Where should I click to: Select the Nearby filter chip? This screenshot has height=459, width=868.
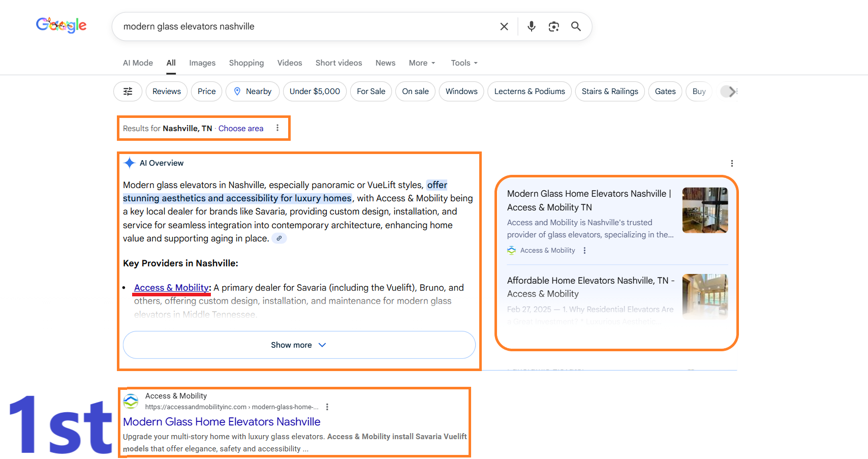253,91
